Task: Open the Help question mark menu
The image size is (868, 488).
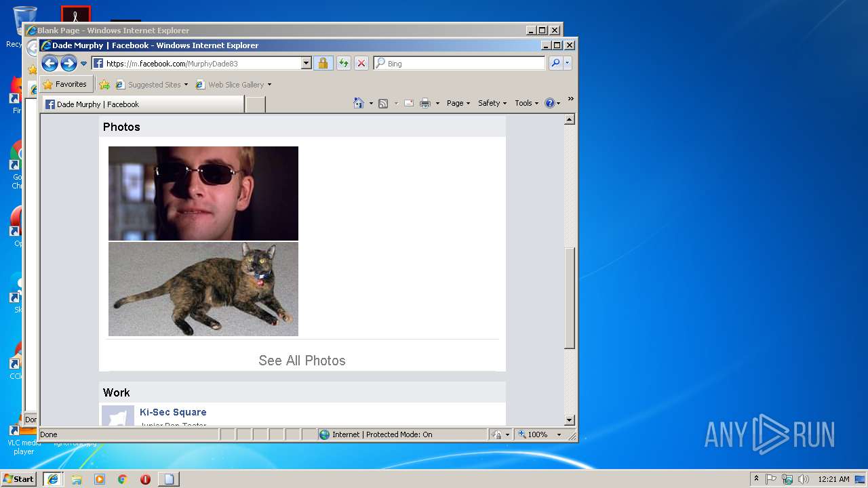Action: pyautogui.click(x=553, y=103)
